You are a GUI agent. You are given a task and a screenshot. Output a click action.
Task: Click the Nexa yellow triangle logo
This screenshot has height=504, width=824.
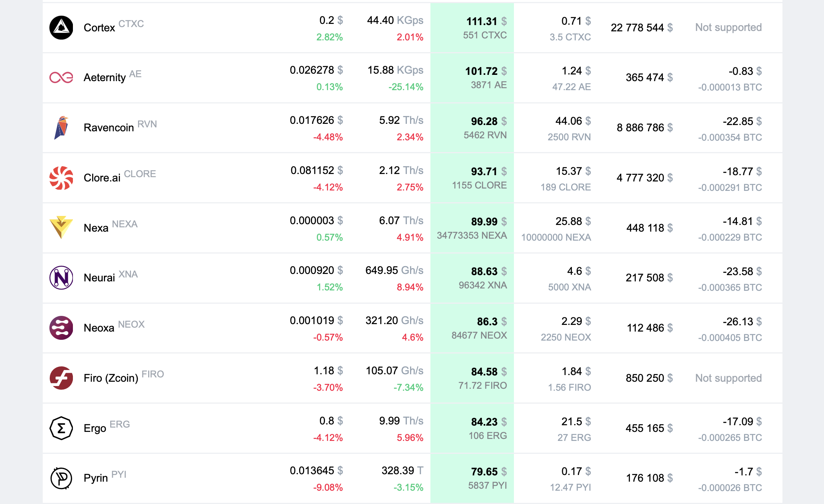[61, 228]
